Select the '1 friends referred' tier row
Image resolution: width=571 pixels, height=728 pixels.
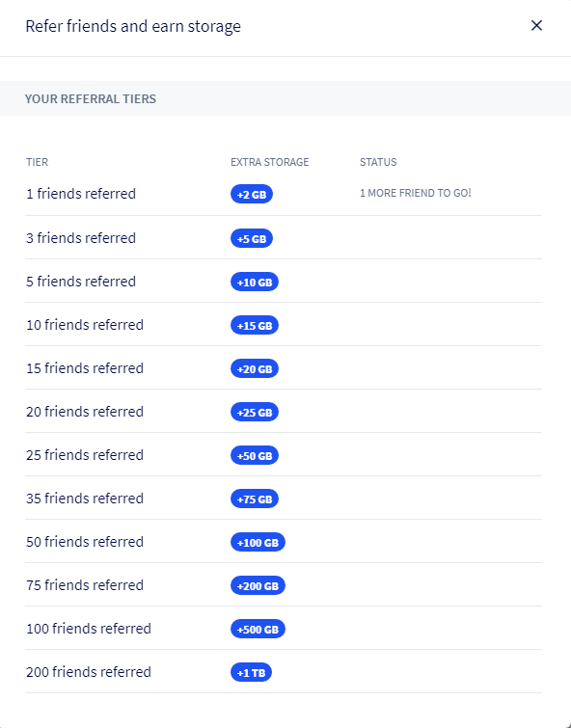(284, 194)
